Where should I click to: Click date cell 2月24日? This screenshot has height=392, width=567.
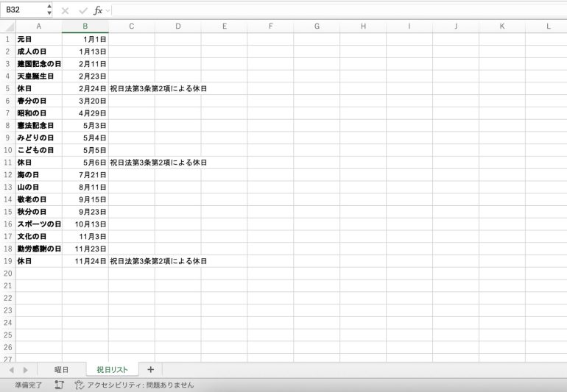click(x=85, y=88)
